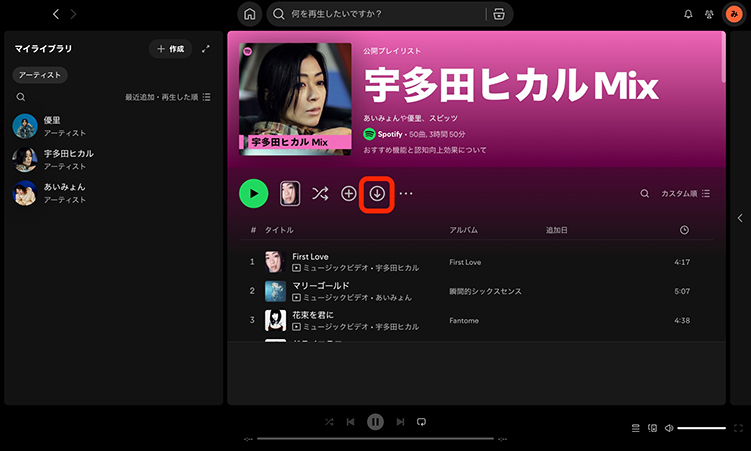Viewport: 751px width, 451px height.
Task: Play the playlist with green play button
Action: tap(253, 193)
